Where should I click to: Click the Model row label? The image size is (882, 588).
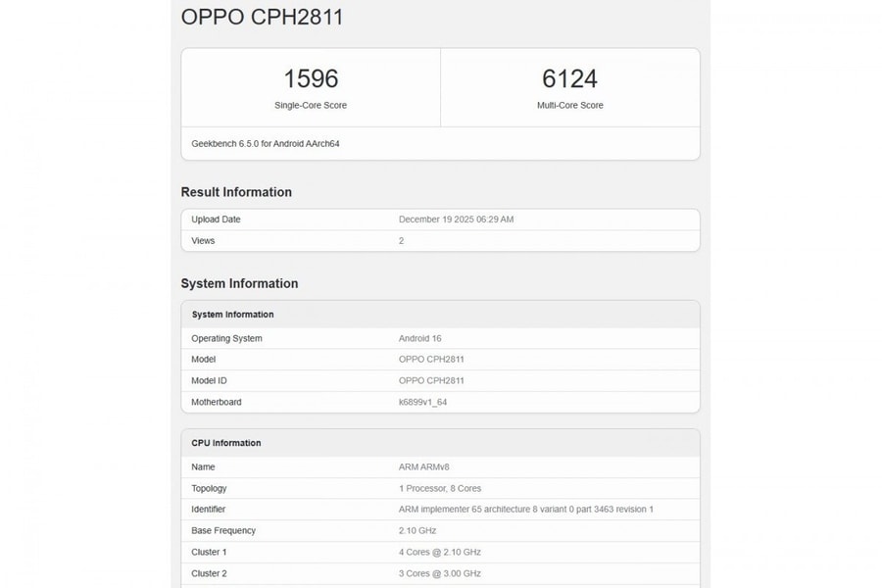coord(204,359)
